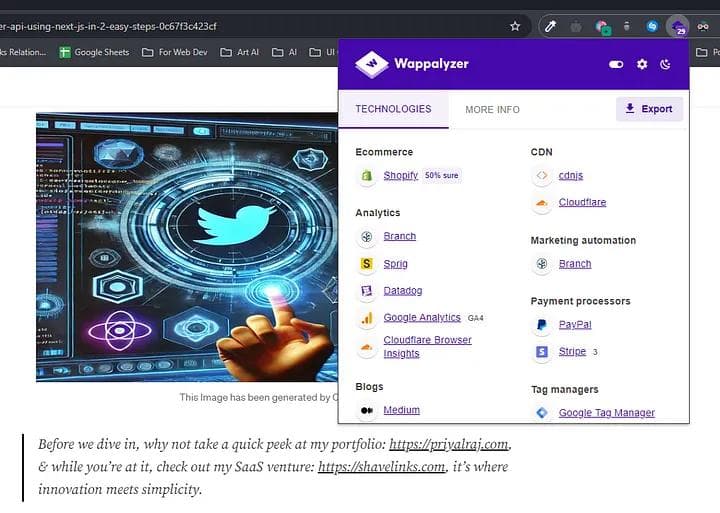Toggle the Wappalyzer enable switch
Image resolution: width=720 pixels, height=513 pixels.
[x=616, y=64]
